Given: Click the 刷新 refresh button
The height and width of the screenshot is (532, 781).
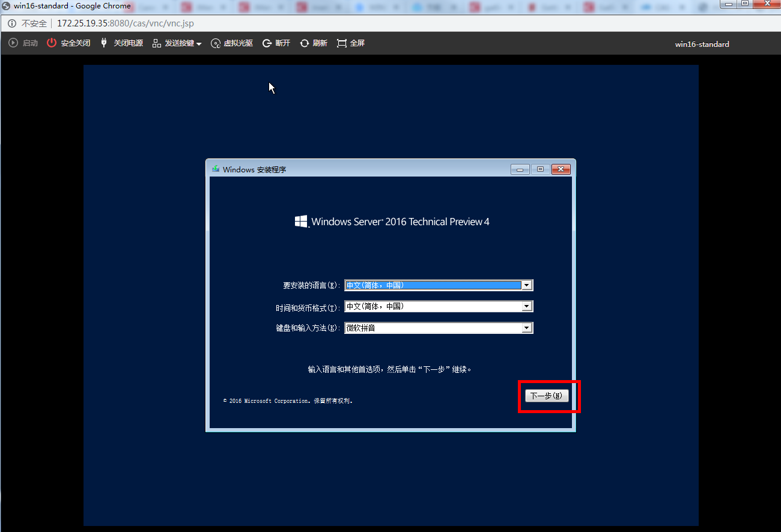Looking at the screenshot, I should [314, 43].
